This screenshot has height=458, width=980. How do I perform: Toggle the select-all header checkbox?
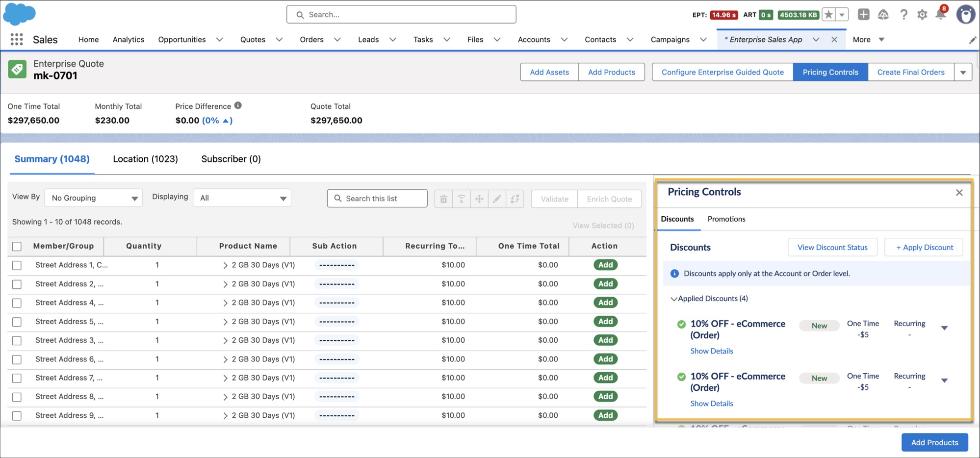click(17, 246)
